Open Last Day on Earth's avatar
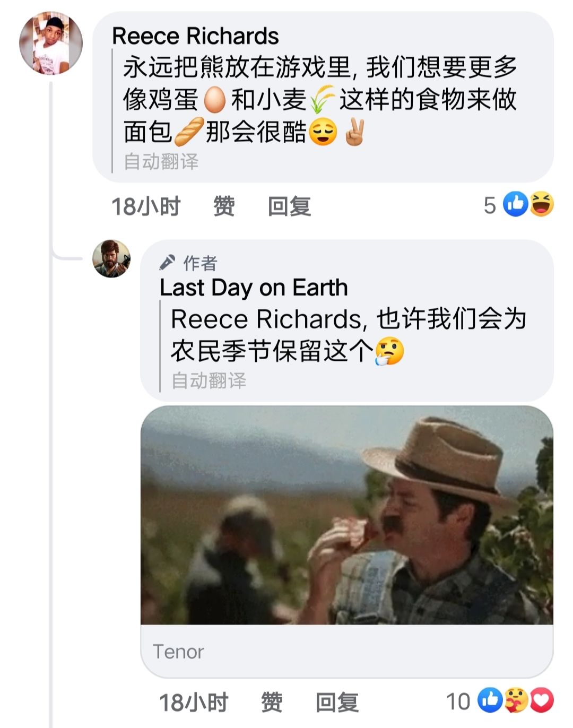This screenshot has width=573, height=728. point(111,259)
